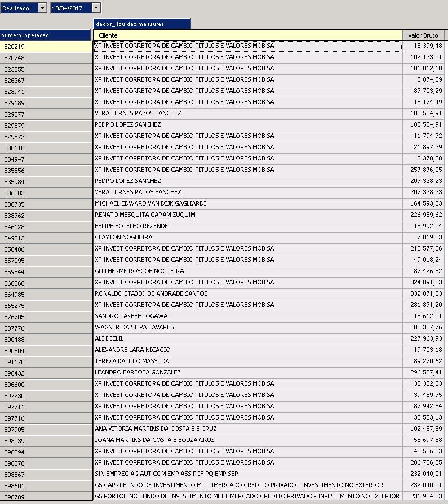The height and width of the screenshot is (504, 448).
Task: Click Valor Bruto cell 257.876,05
Action: pyautogui.click(x=423, y=170)
